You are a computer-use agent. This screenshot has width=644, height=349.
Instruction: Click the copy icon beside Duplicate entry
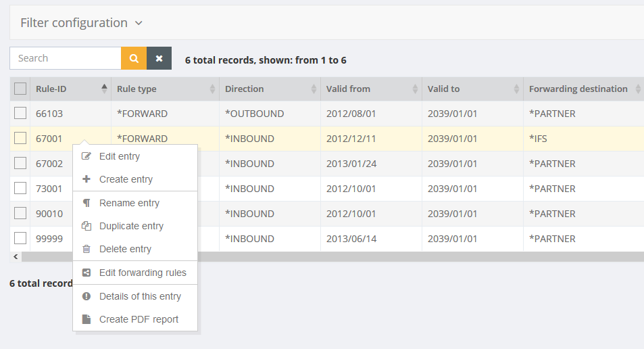point(86,226)
